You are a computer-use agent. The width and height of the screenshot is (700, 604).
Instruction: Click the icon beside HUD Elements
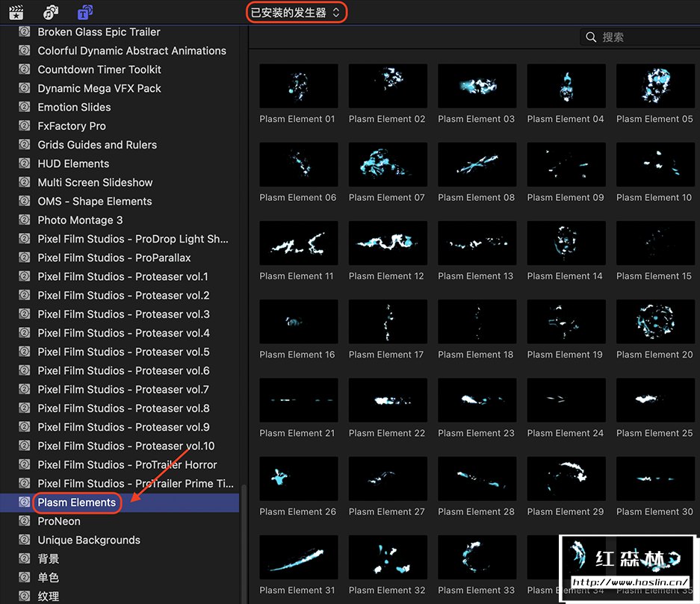click(x=25, y=164)
